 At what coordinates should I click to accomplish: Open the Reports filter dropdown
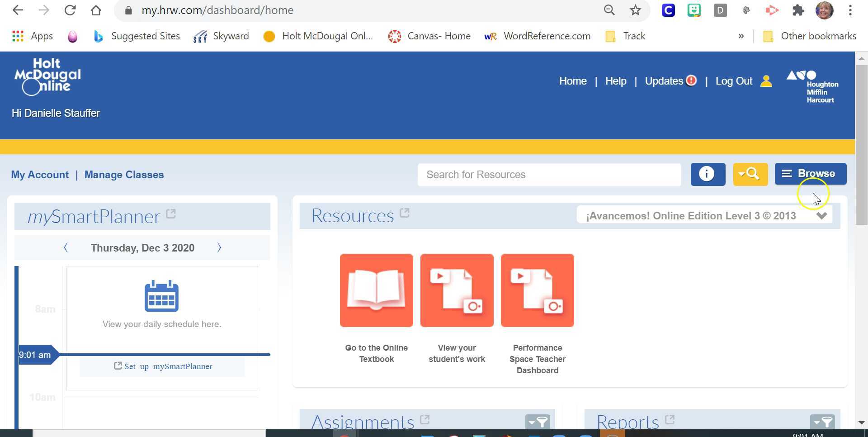click(x=822, y=423)
